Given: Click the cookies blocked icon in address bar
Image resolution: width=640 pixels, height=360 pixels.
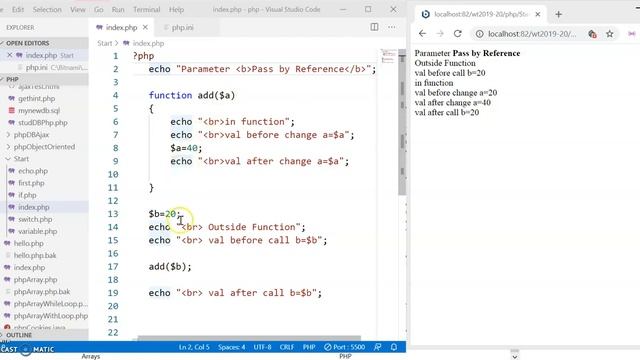Looking at the screenshot, I should 592,34.
